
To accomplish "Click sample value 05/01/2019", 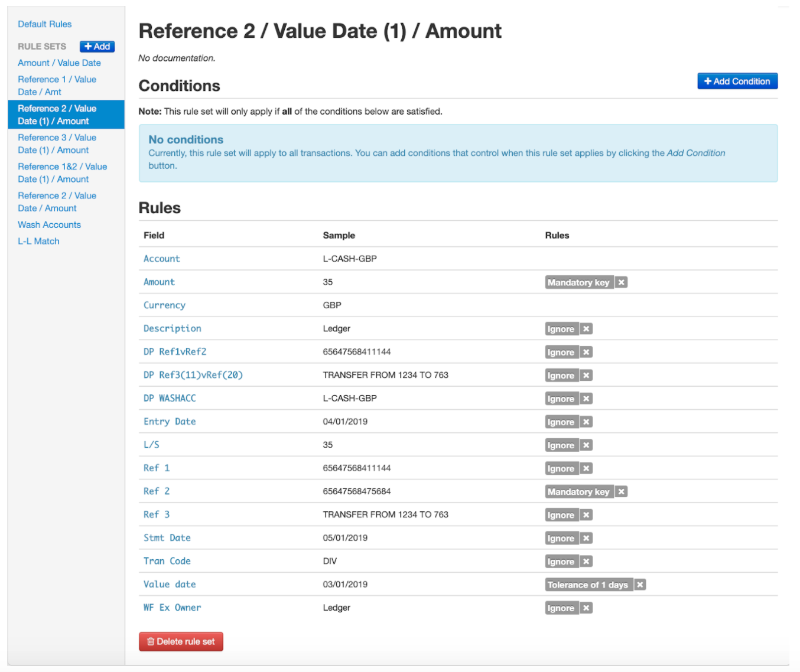I will pyautogui.click(x=345, y=537).
